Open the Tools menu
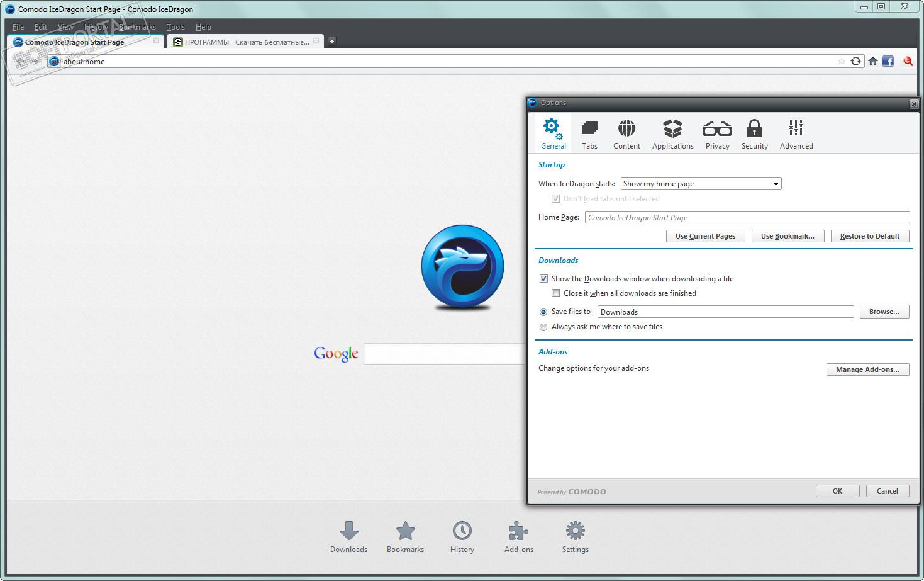Screen dimensions: 924x581 [175, 27]
